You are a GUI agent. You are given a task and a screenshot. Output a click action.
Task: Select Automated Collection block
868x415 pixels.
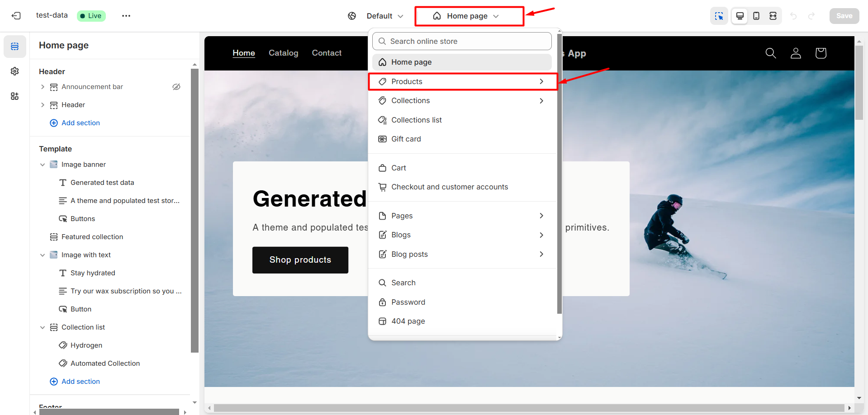tap(105, 363)
